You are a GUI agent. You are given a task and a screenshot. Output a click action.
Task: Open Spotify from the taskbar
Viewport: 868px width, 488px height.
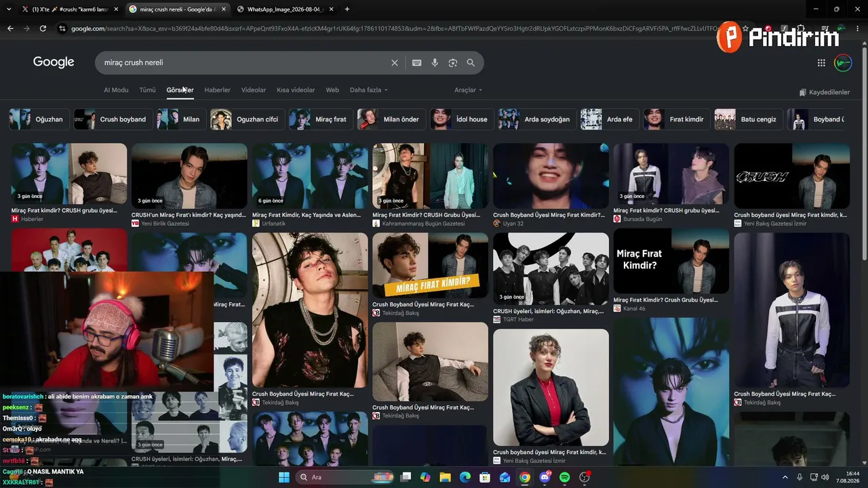565,477
